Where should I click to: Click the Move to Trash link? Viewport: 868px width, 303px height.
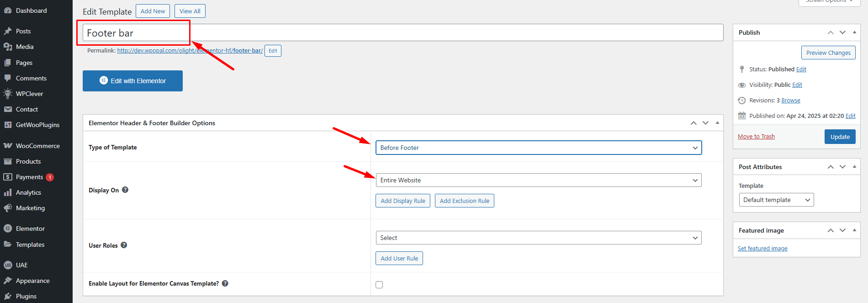(x=756, y=136)
